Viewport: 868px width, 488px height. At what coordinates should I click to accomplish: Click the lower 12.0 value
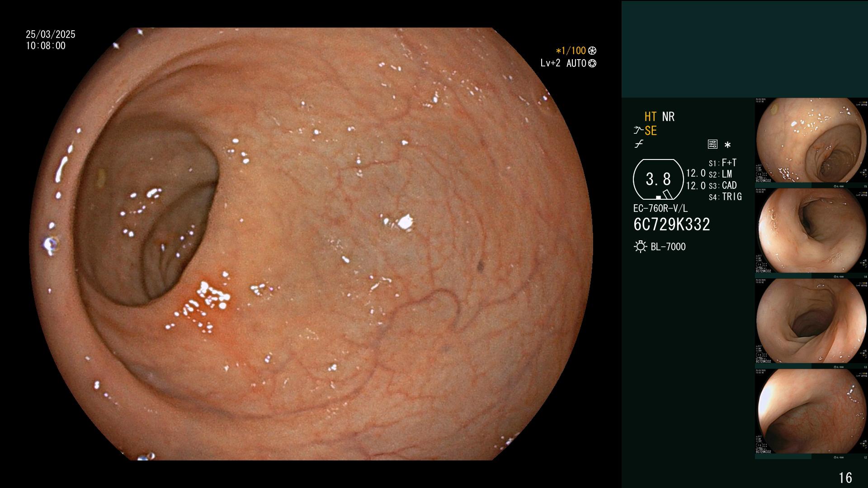pos(696,185)
